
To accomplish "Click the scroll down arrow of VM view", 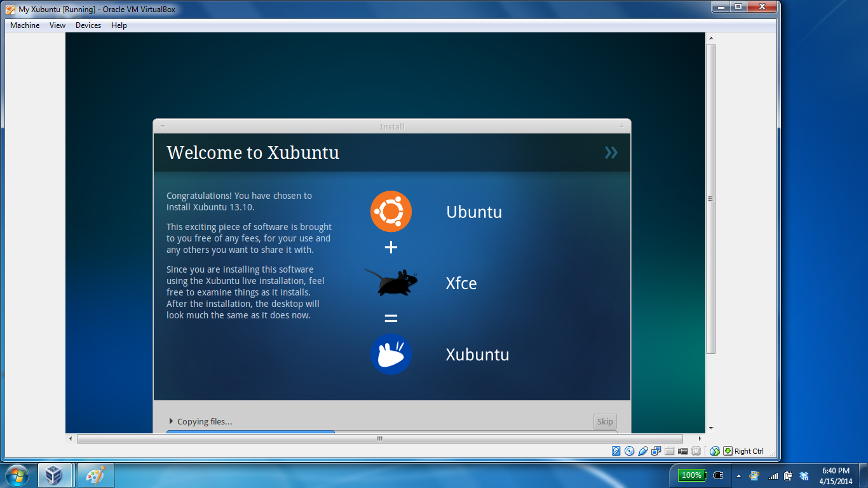I will pos(711,428).
